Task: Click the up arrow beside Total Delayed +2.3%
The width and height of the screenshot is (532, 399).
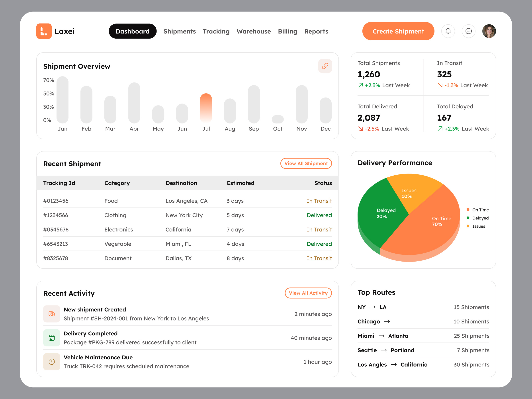Action: [440, 129]
